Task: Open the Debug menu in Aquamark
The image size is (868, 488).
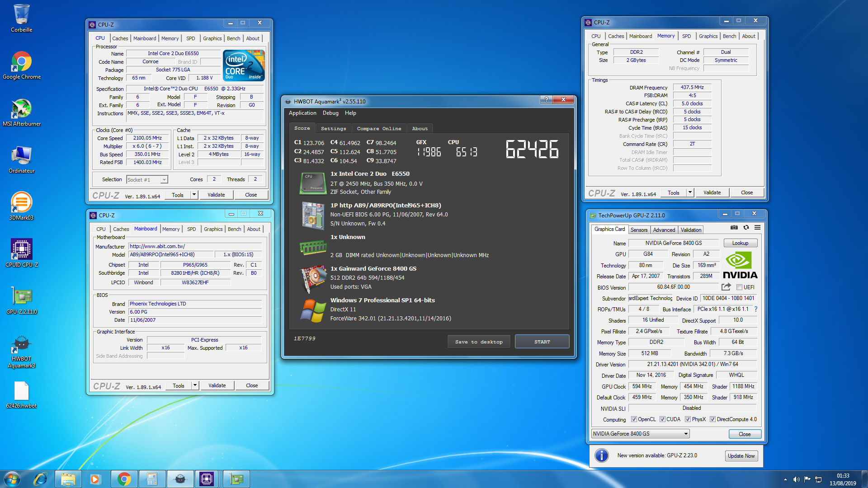Action: [x=330, y=113]
